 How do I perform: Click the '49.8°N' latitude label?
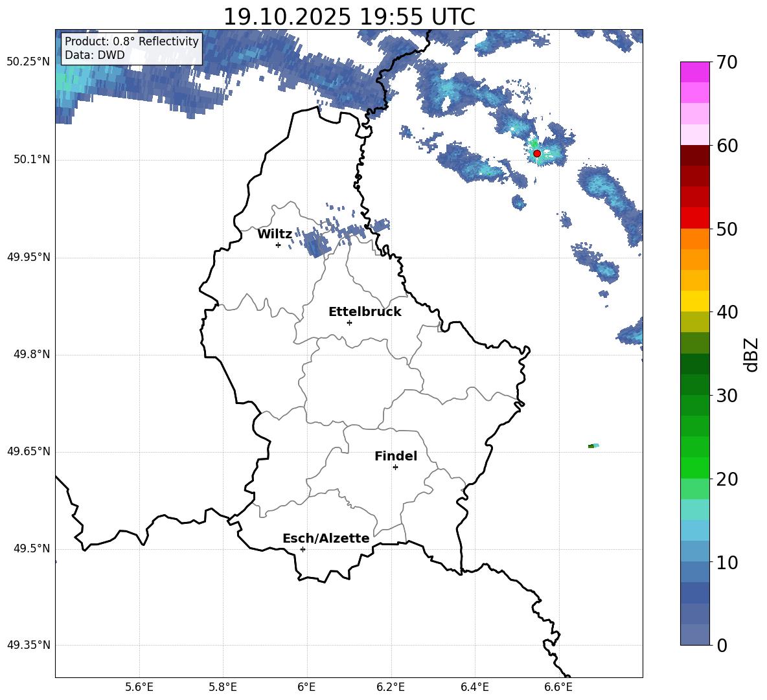tap(31, 354)
